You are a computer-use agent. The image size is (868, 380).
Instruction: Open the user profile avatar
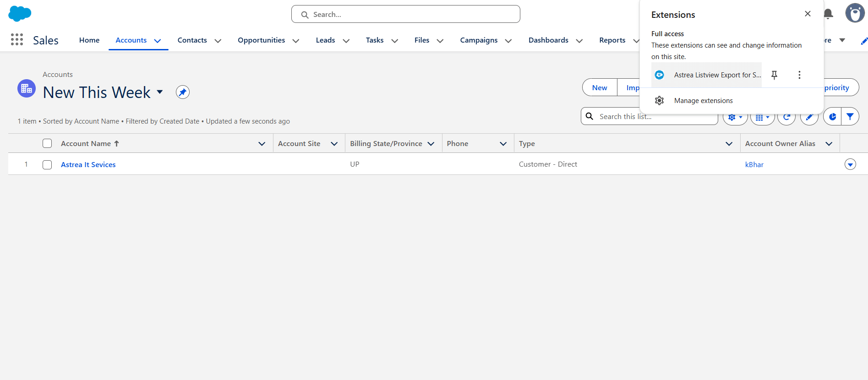[854, 13]
